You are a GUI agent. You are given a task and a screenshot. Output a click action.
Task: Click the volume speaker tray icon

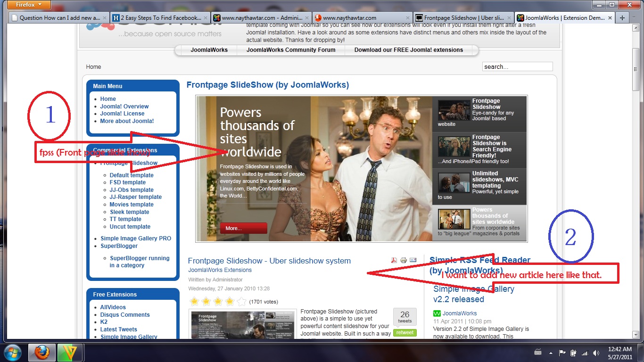597,353
